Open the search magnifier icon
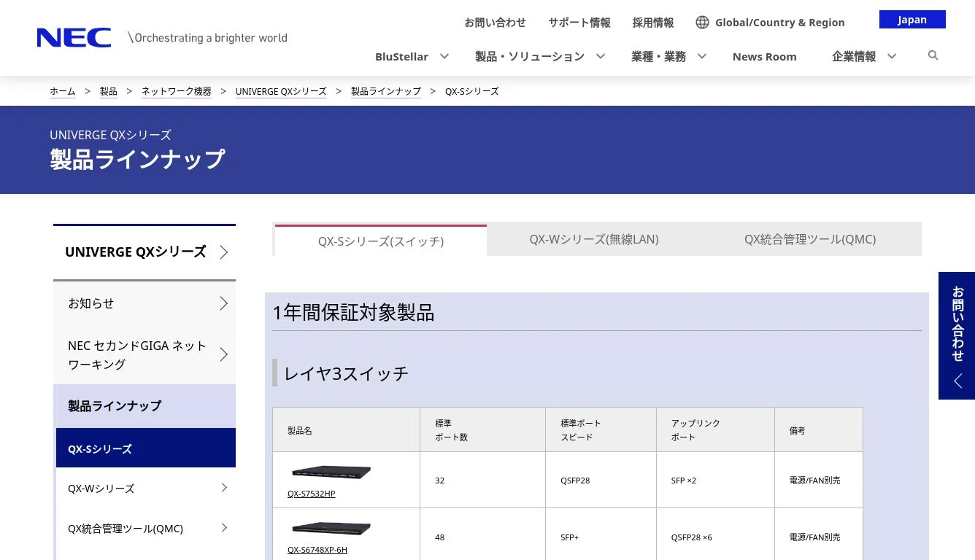The height and width of the screenshot is (560, 975). point(933,55)
